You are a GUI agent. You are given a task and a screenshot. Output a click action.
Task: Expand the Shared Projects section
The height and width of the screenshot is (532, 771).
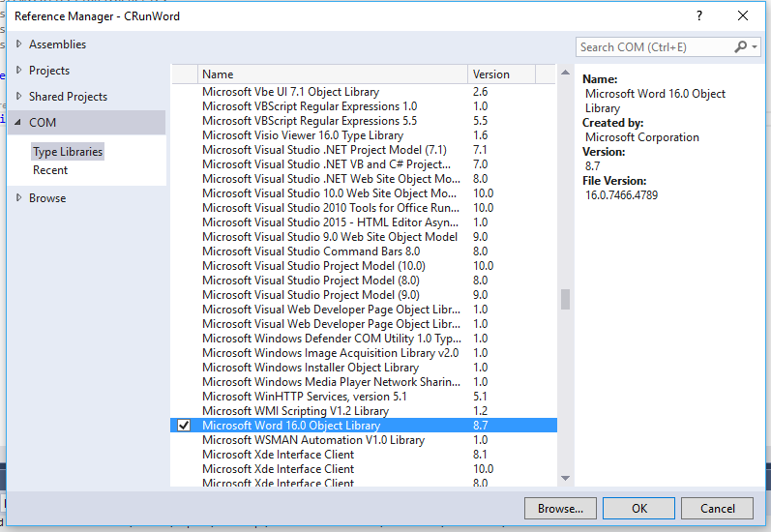[x=18, y=96]
